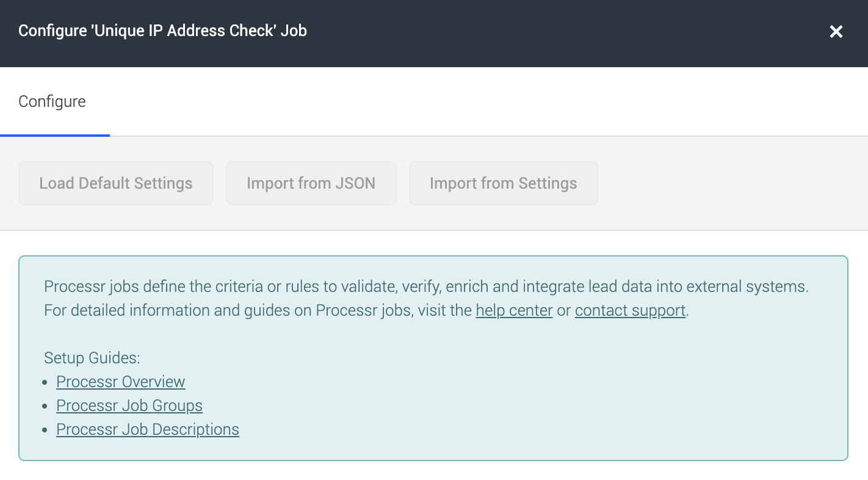The width and height of the screenshot is (868, 480).
Task: Dismiss the modal using the X icon
Action: [836, 32]
